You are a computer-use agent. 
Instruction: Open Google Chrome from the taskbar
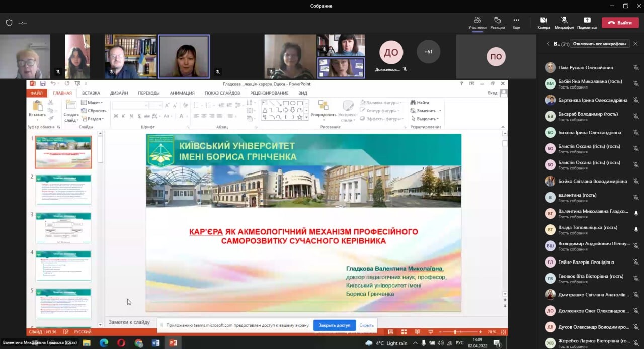(138, 343)
